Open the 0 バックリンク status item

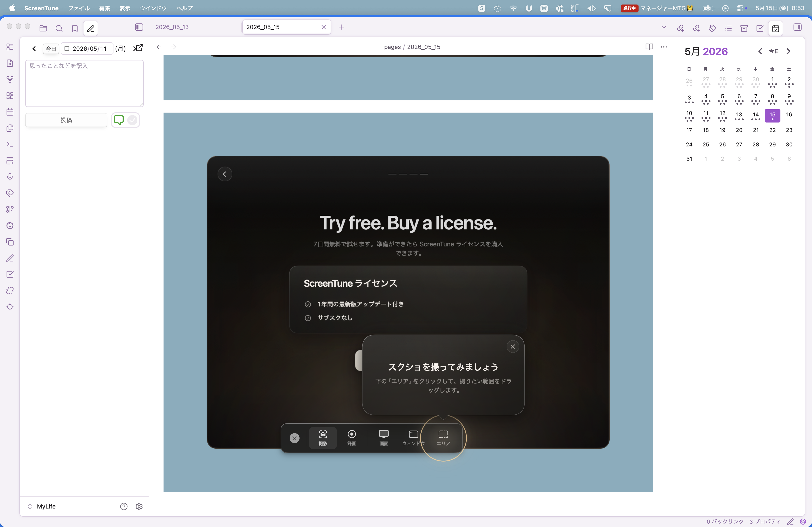click(725, 522)
